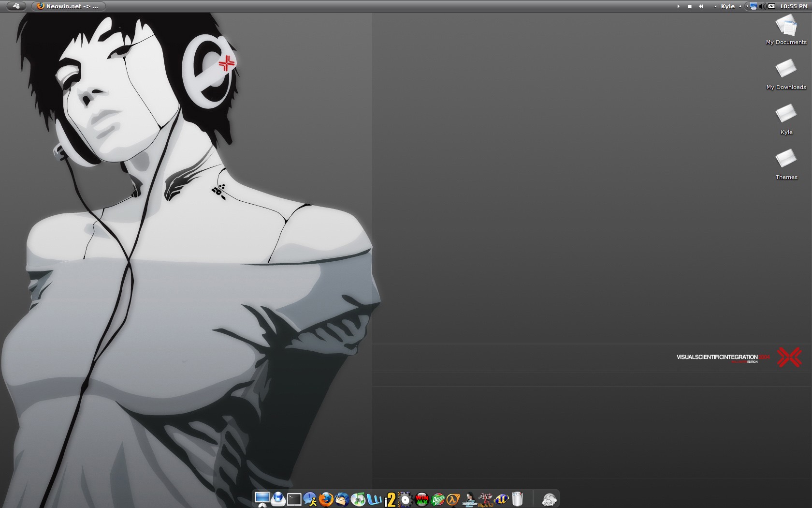This screenshot has height=508, width=812.
Task: Launch Thunderbird mail from the dock
Action: point(342,499)
